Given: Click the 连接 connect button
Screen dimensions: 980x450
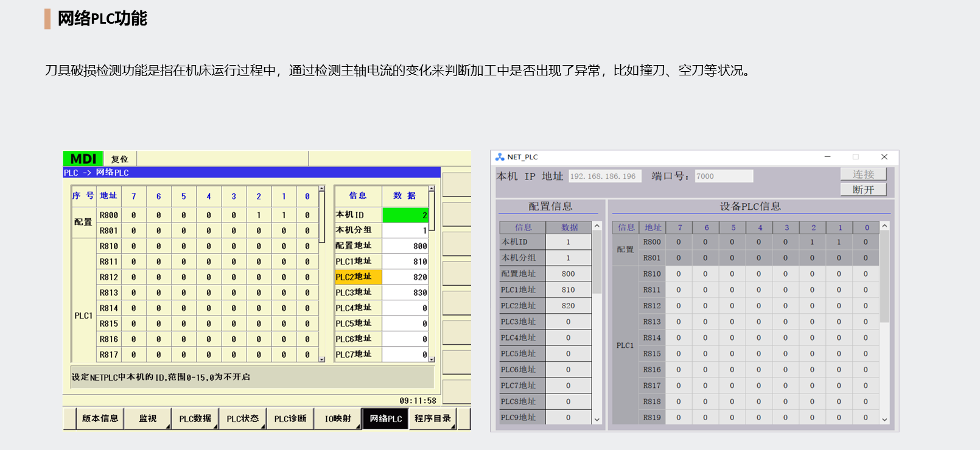Looking at the screenshot, I should pos(863,175).
